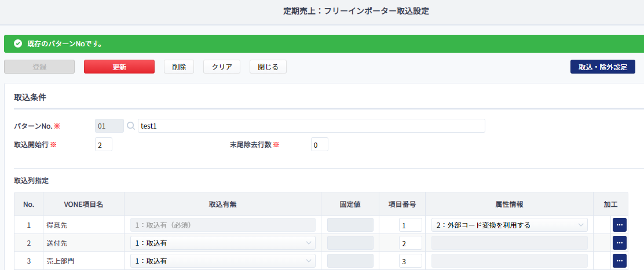Click the No. column header
644x270 pixels.
coord(29,205)
